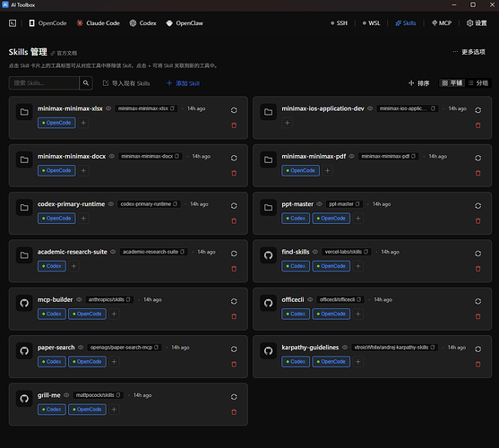Add tool to minimax-ios-application-dev with plus
Image resolution: width=499 pixels, height=448 pixels.
[287, 123]
